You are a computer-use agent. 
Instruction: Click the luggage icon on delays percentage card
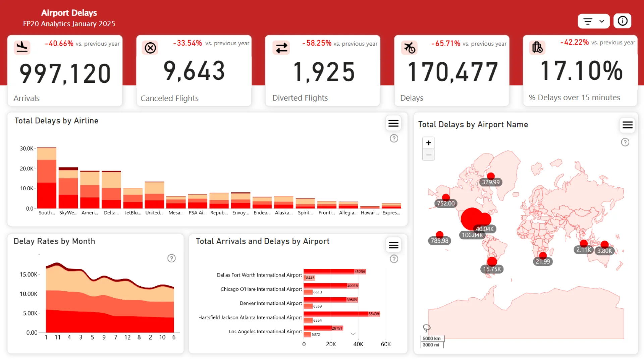pyautogui.click(x=537, y=47)
